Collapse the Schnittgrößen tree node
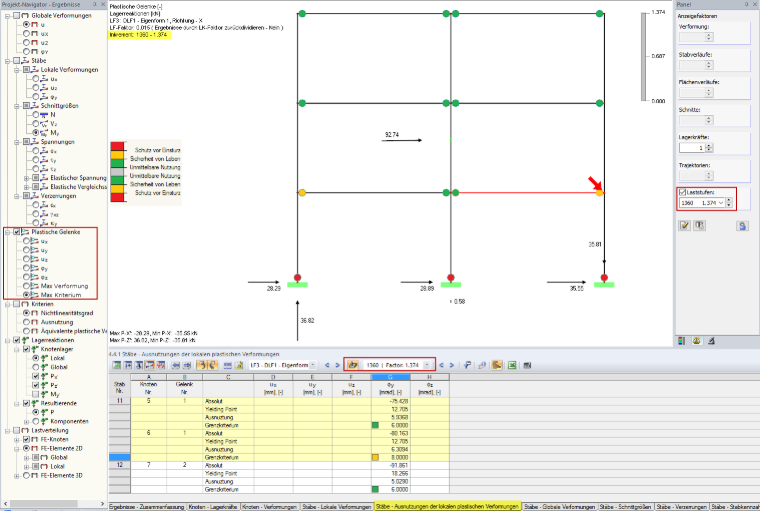 coord(17,106)
